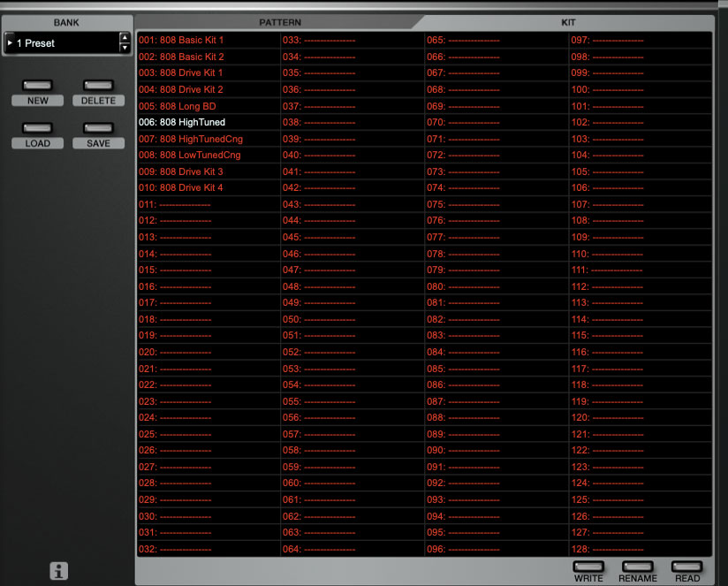728x586 pixels.
Task: Step bank selection up with the up arrow
Action: click(125, 38)
